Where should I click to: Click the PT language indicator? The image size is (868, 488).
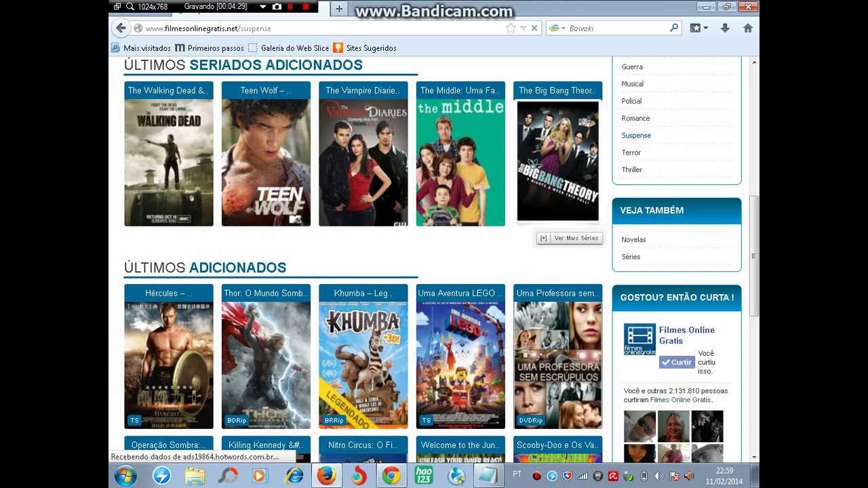click(517, 474)
